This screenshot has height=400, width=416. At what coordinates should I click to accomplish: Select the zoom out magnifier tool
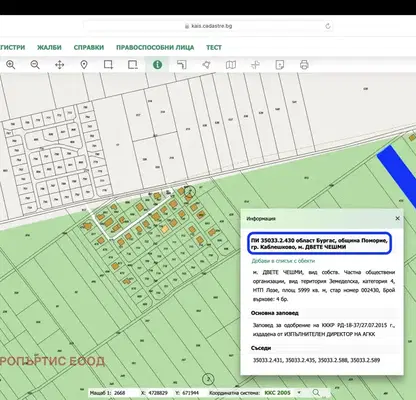[x=35, y=65]
